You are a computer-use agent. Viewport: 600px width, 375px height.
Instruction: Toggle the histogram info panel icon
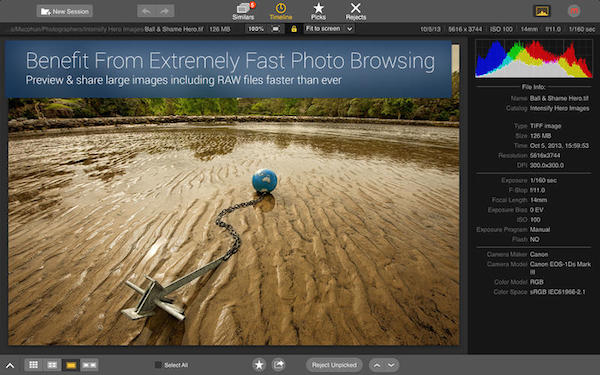542,11
